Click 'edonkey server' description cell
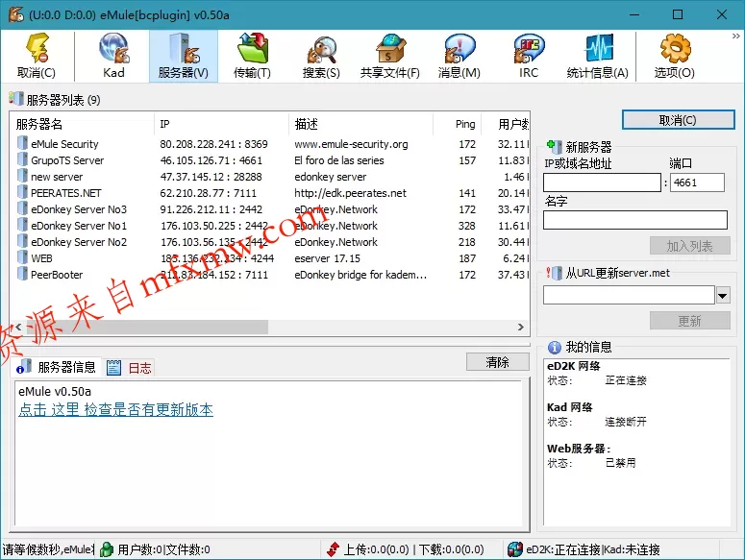 pos(331,177)
